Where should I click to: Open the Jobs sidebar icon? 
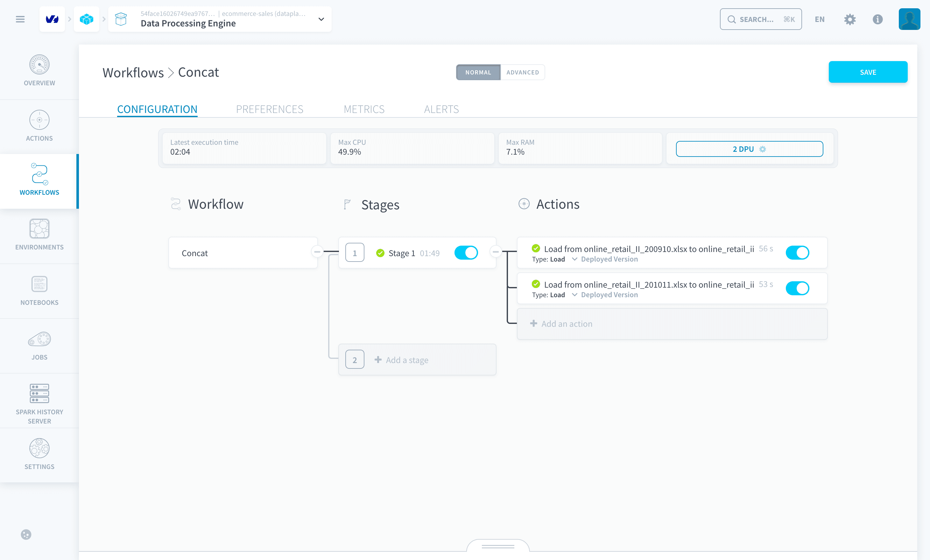pyautogui.click(x=39, y=345)
